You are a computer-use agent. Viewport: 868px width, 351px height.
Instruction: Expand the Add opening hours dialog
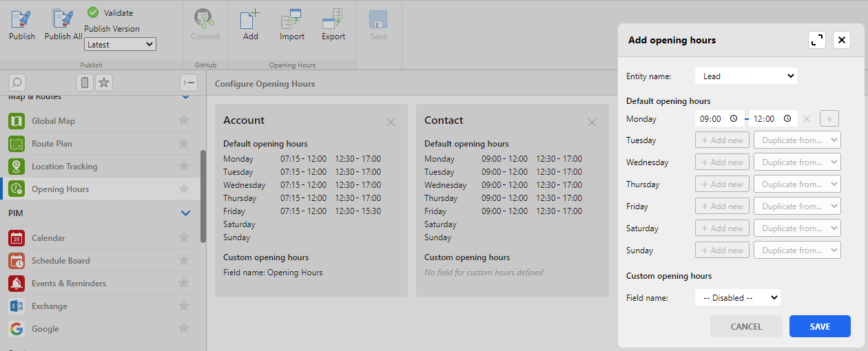coord(817,40)
